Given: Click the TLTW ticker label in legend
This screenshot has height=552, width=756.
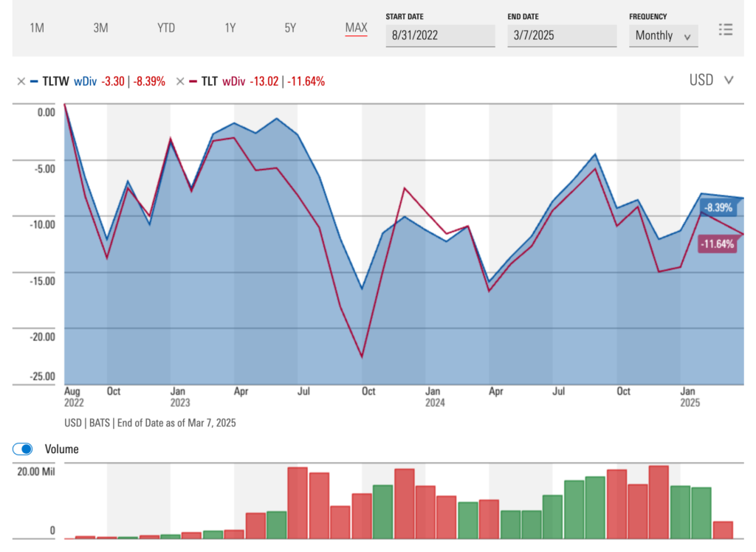Looking at the screenshot, I should click(56, 81).
